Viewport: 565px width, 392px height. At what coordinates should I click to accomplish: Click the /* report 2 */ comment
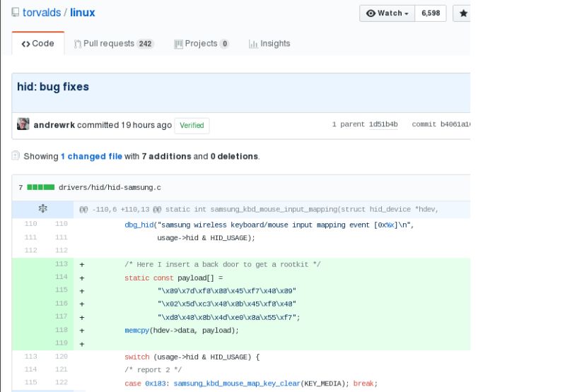153,370
